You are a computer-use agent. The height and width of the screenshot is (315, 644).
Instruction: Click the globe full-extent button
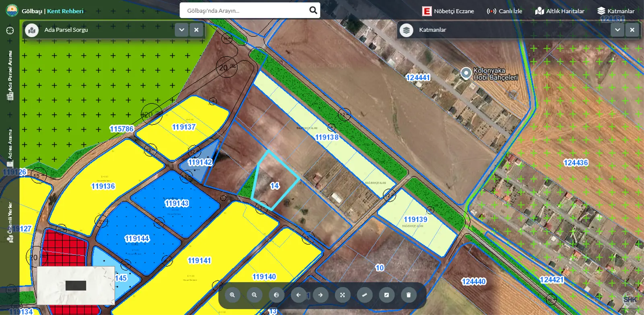(x=277, y=295)
